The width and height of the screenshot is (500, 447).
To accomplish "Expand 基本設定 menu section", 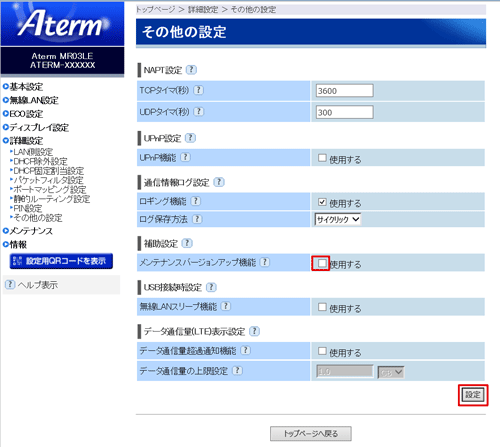I will pyautogui.click(x=23, y=87).
